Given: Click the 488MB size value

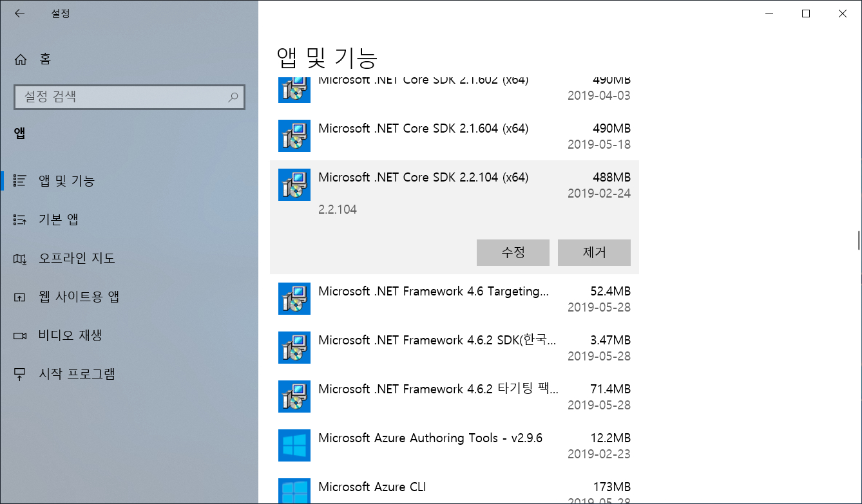Looking at the screenshot, I should 611,177.
